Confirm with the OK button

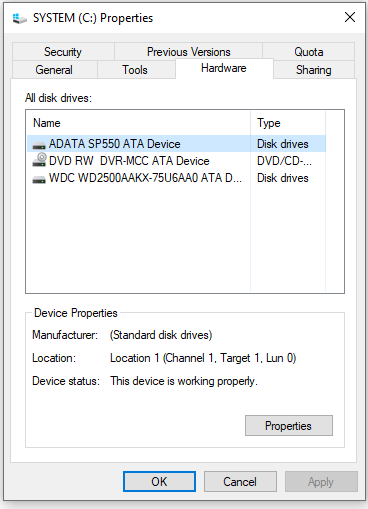pos(159,482)
